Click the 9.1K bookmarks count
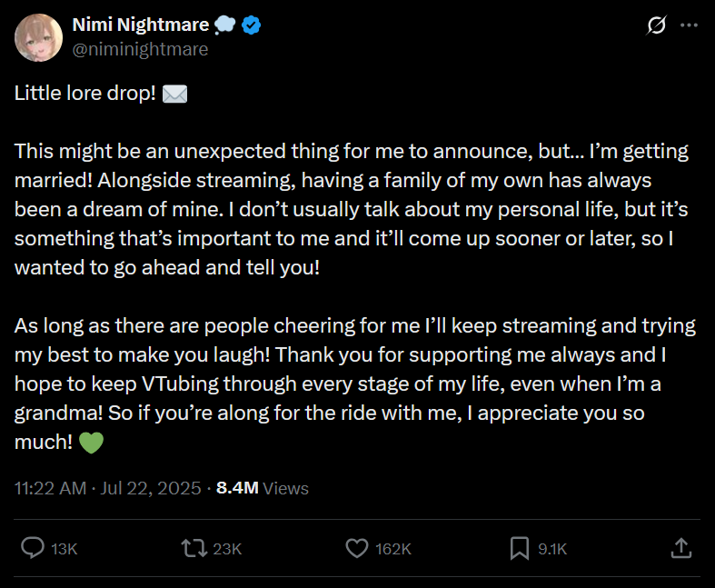 click(x=552, y=549)
